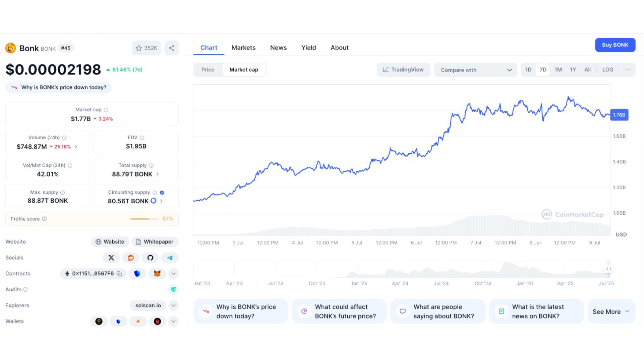
Task: Toggle LOG scale on chart
Action: [x=608, y=70]
